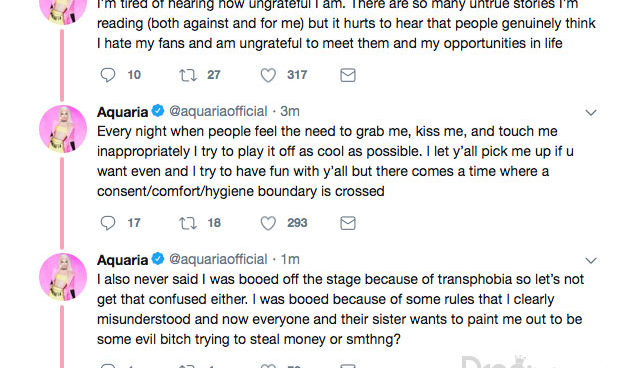The image size is (637, 368).
Task: Expand options chevron on the 3m tweet
Action: 591,113
